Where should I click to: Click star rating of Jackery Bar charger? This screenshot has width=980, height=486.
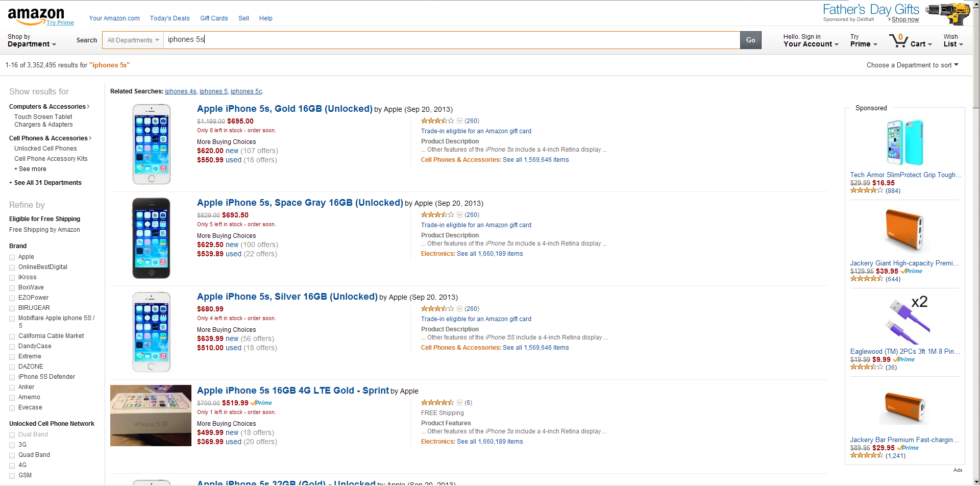click(x=867, y=455)
